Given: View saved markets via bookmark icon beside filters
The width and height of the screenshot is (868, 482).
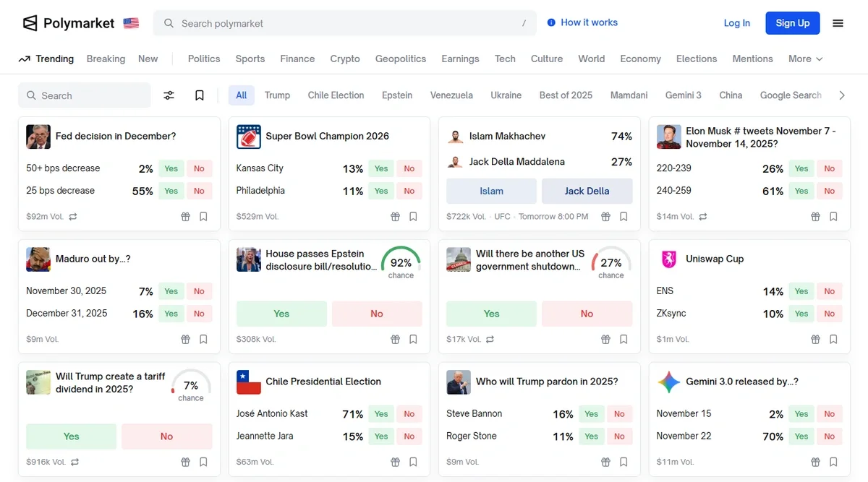Looking at the screenshot, I should click(200, 95).
